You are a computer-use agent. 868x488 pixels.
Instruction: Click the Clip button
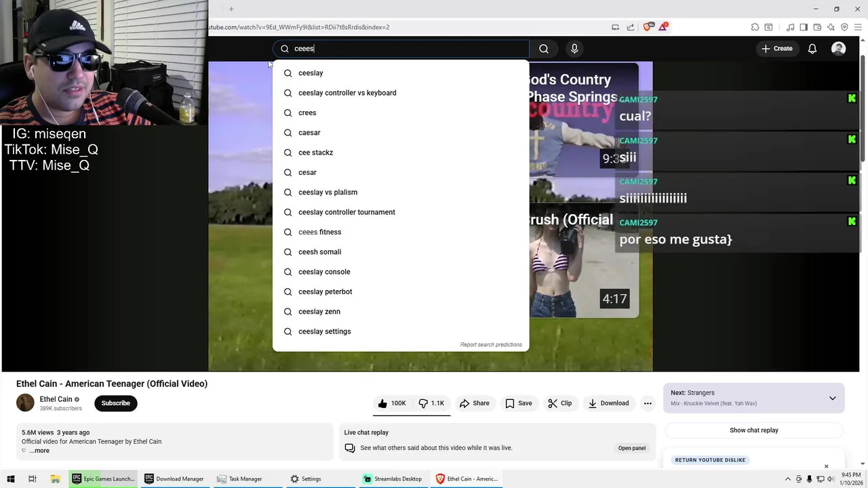coord(560,403)
